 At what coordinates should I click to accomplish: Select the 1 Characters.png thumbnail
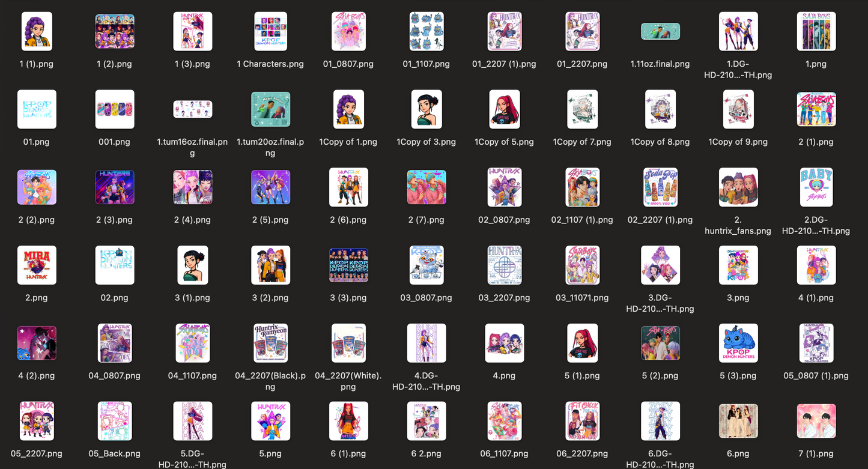click(270, 31)
